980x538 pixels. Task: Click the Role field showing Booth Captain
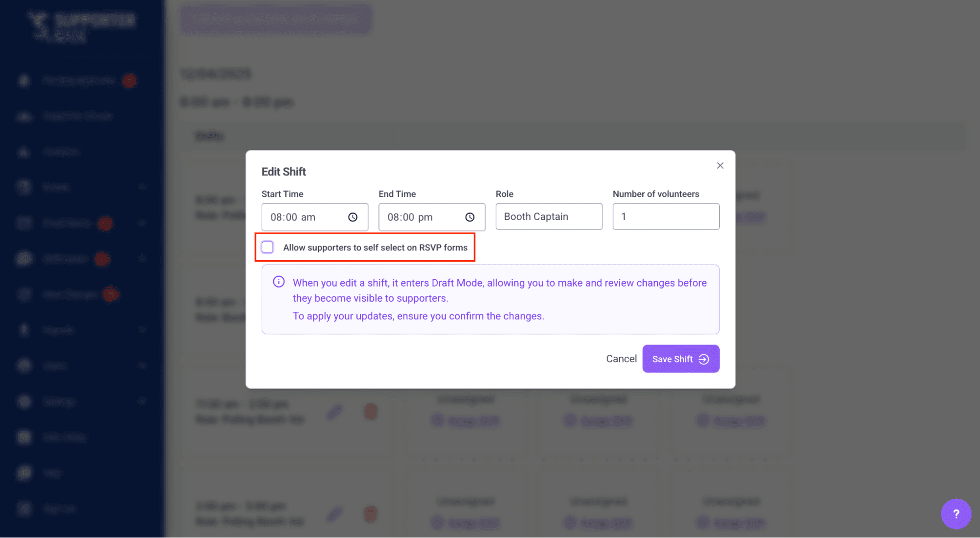549,217
